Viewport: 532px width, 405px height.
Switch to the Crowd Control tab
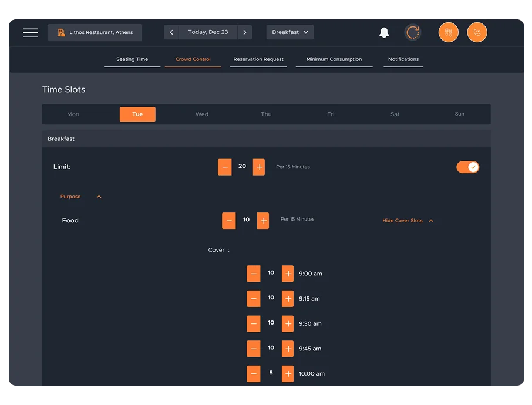coord(193,59)
